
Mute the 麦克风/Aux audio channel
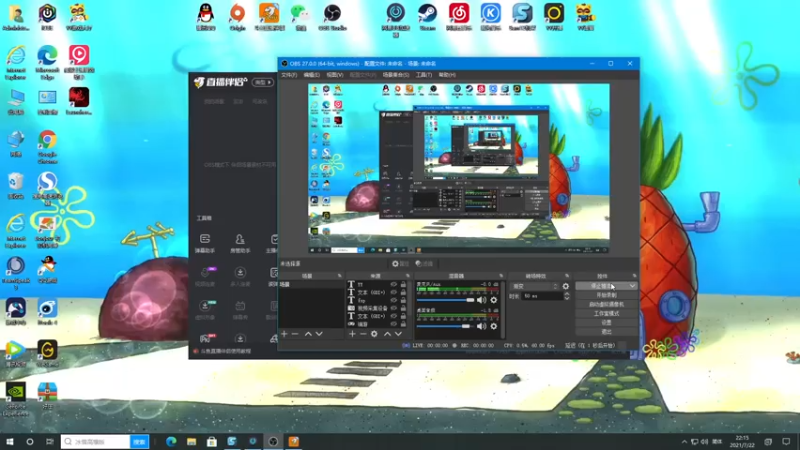(x=481, y=300)
